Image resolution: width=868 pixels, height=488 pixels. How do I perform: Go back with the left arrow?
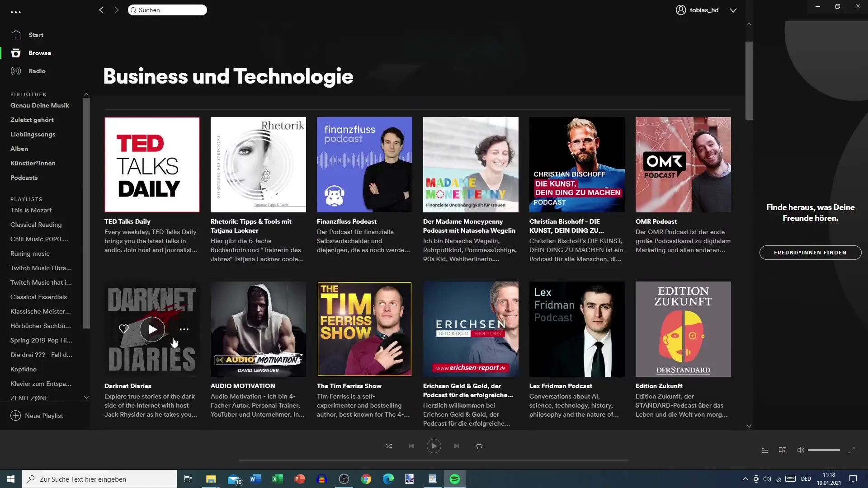pos(101,10)
